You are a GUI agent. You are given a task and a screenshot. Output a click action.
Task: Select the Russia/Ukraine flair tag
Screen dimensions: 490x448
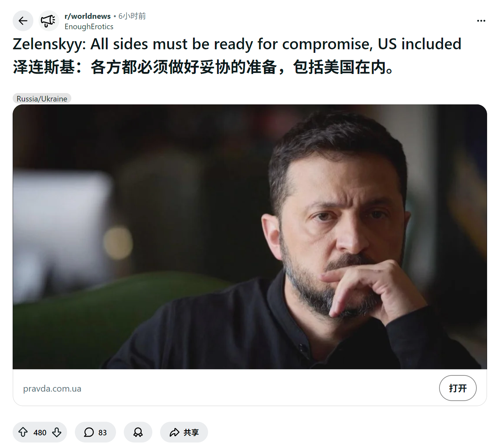pyautogui.click(x=42, y=99)
